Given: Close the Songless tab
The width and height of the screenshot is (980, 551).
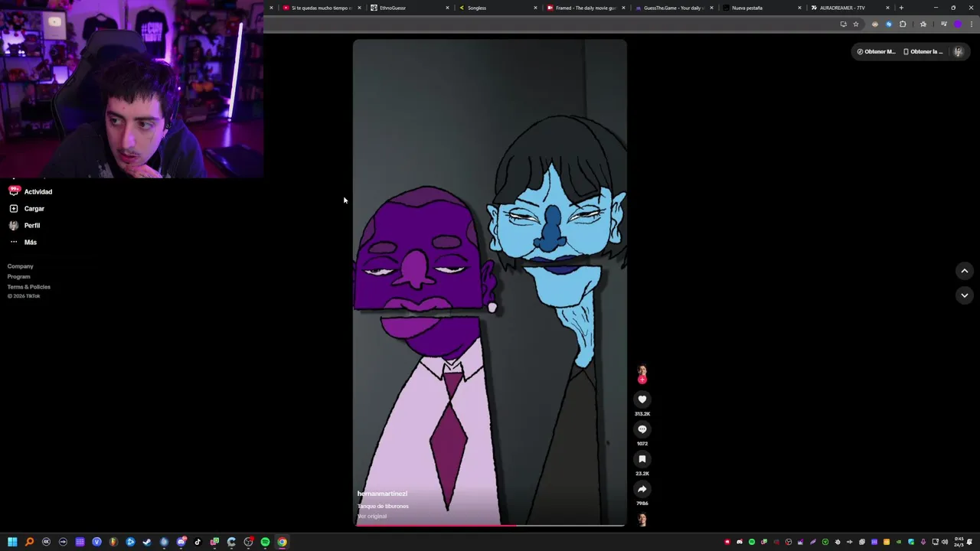Looking at the screenshot, I should coord(535,8).
